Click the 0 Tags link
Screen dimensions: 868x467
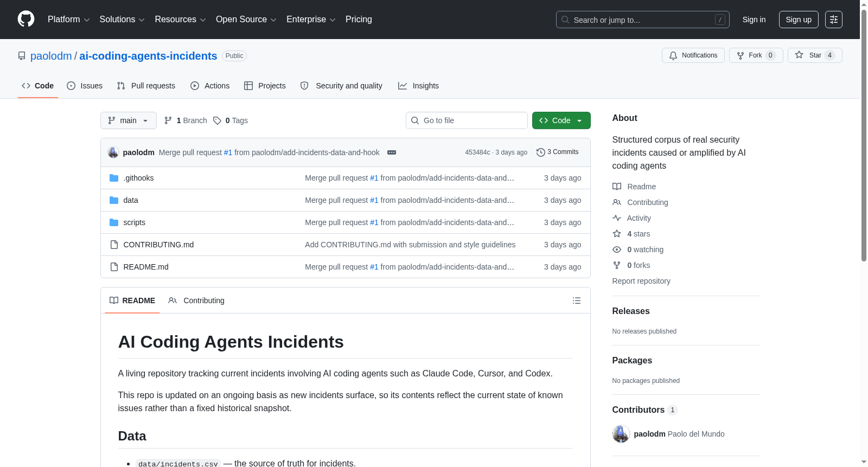tap(231, 120)
